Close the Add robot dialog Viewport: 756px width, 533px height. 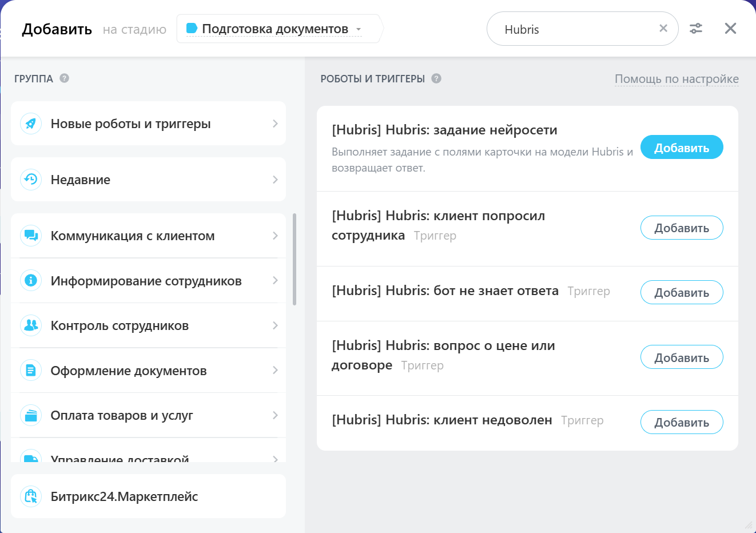point(730,29)
